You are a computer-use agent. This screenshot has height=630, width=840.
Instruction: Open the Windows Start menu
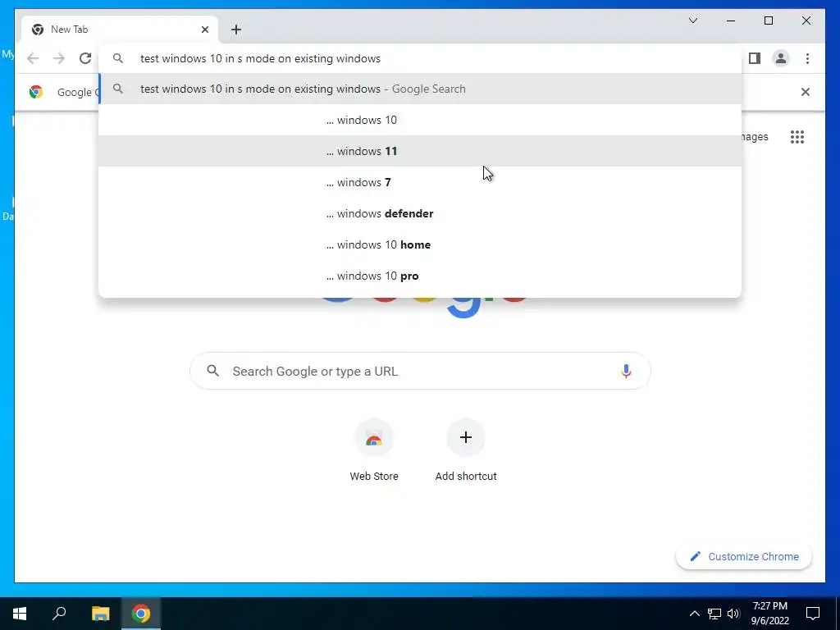point(20,614)
